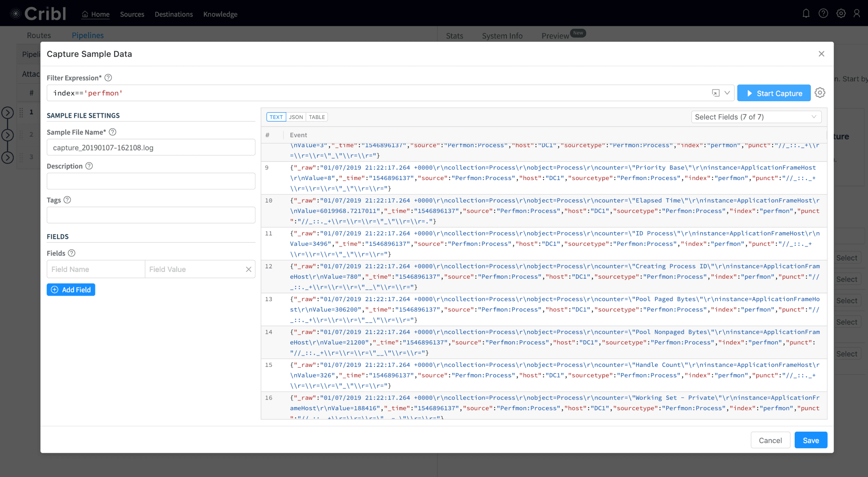Click the Tags help icon

point(67,200)
